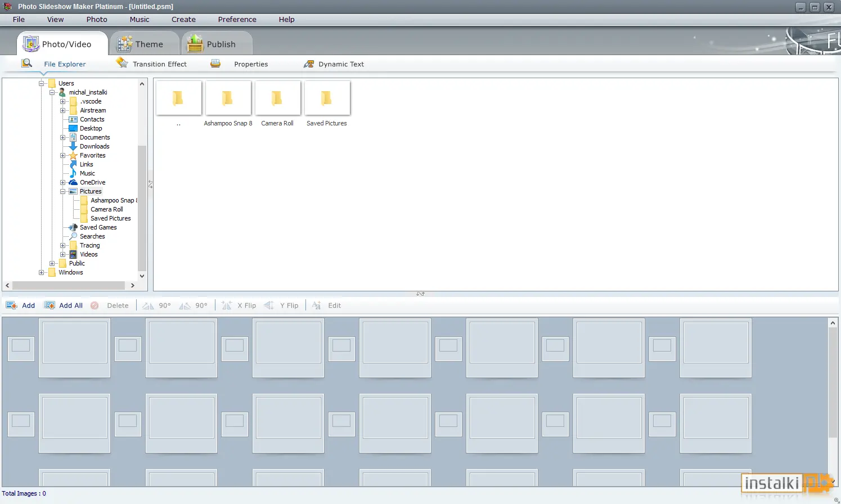Image resolution: width=841 pixels, height=504 pixels.
Task: Click the File Explorer magnifier icon
Action: [x=26, y=63]
